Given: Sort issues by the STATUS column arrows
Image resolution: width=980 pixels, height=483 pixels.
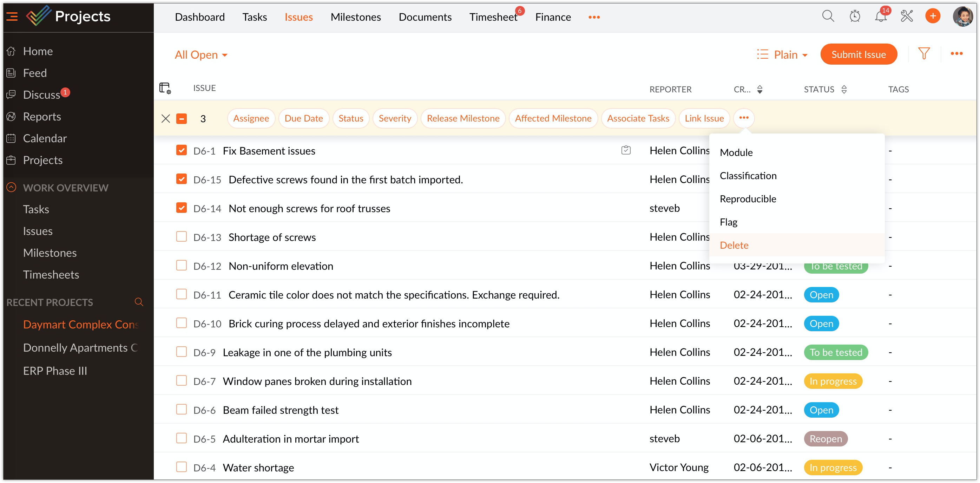Looking at the screenshot, I should [844, 90].
